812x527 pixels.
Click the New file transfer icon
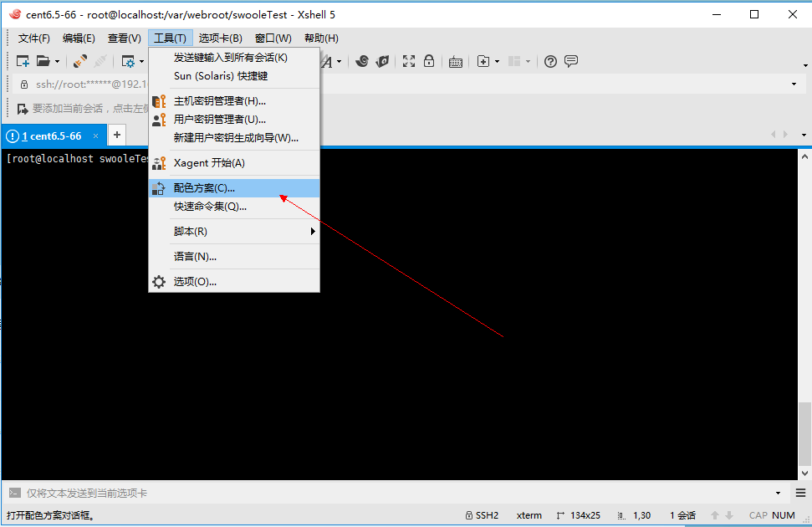coord(483,61)
